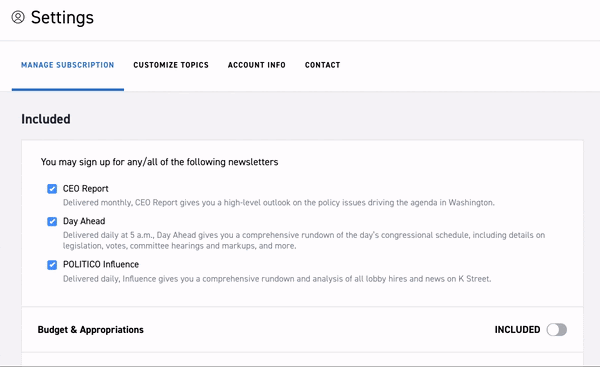Toggle the Budget & Appropriations included switch
Viewport: 600px width, 367px height.
click(x=556, y=329)
